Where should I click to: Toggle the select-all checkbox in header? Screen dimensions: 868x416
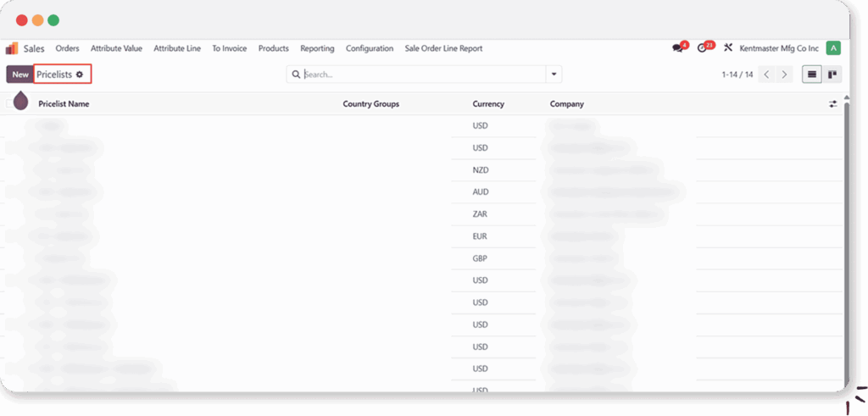(x=11, y=103)
